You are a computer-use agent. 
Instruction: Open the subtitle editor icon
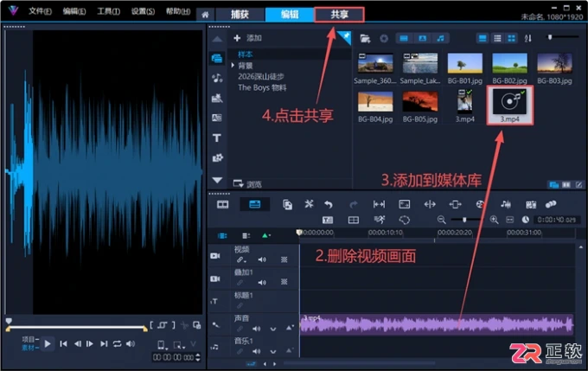click(x=328, y=220)
